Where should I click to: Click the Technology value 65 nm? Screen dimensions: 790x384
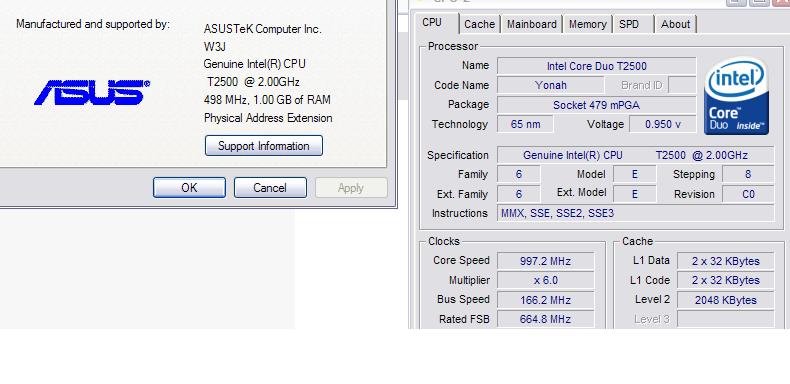click(x=525, y=124)
